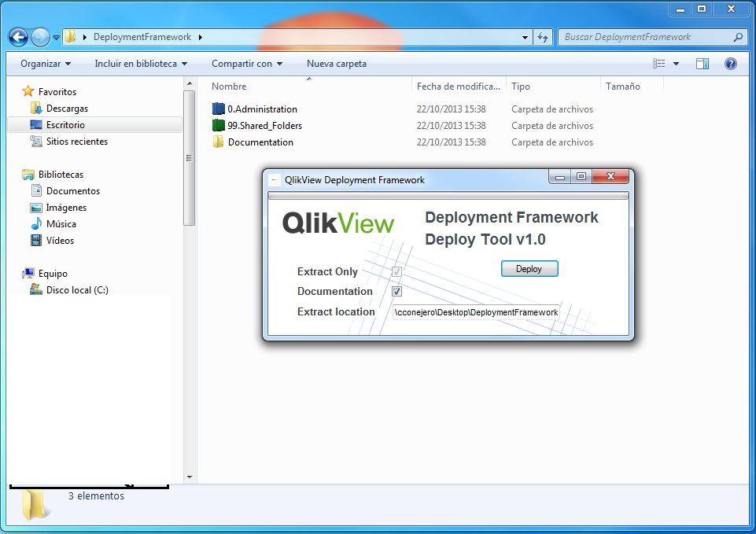Viewport: 756px width, 534px height.
Task: Open Disco local (C:)
Action: pyautogui.click(x=77, y=290)
